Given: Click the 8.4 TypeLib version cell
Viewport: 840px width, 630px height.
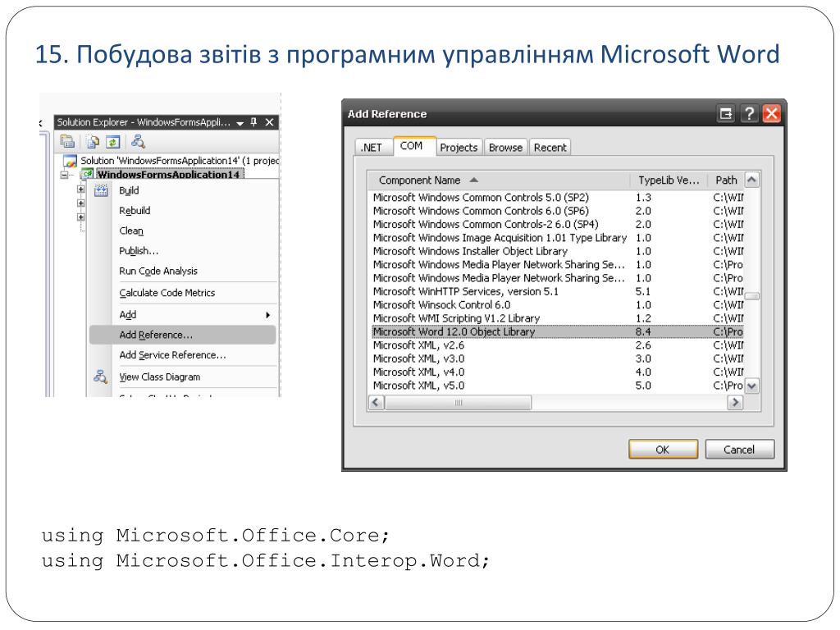Looking at the screenshot, I should (x=643, y=332).
